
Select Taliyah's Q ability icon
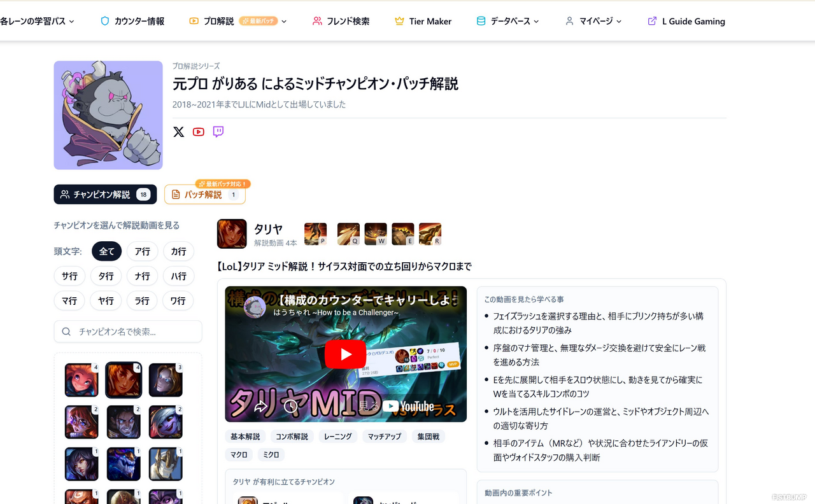348,234
